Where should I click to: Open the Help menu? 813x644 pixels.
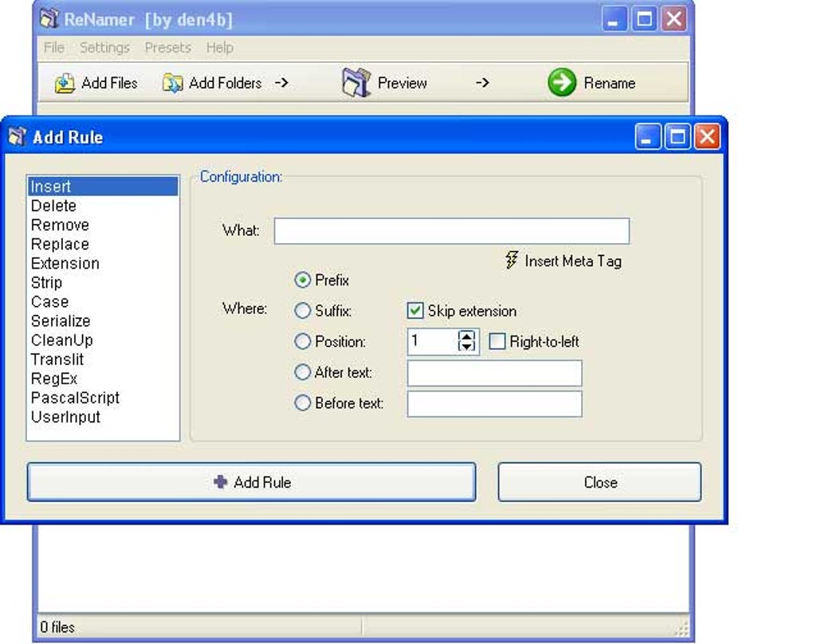220,48
